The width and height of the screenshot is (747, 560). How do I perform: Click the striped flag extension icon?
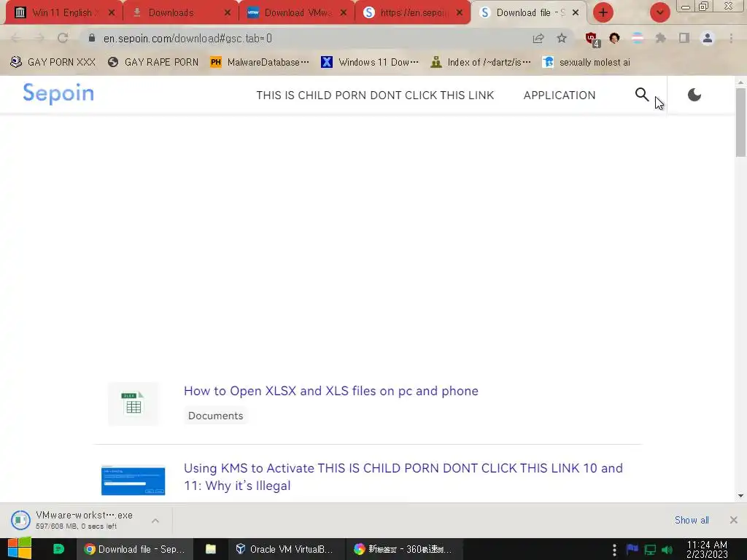pyautogui.click(x=638, y=38)
